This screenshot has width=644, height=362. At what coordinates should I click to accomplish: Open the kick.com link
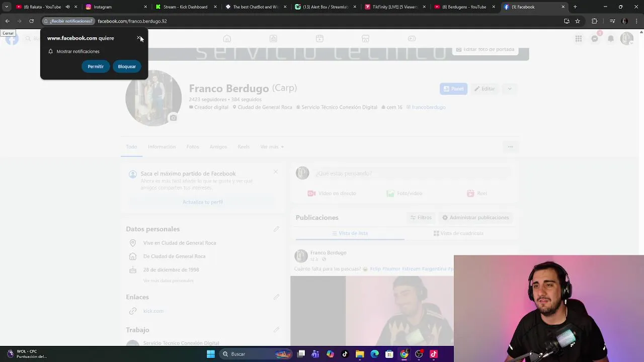click(x=153, y=311)
